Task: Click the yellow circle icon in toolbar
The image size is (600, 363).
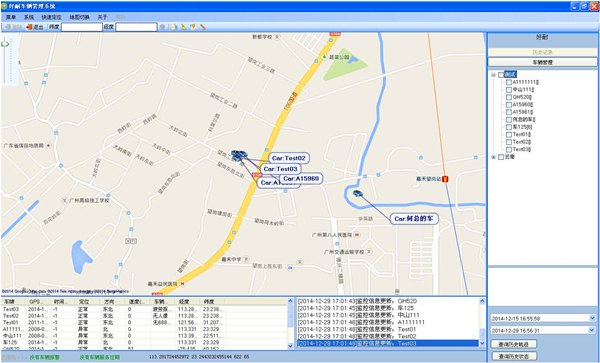Action: click(x=174, y=27)
